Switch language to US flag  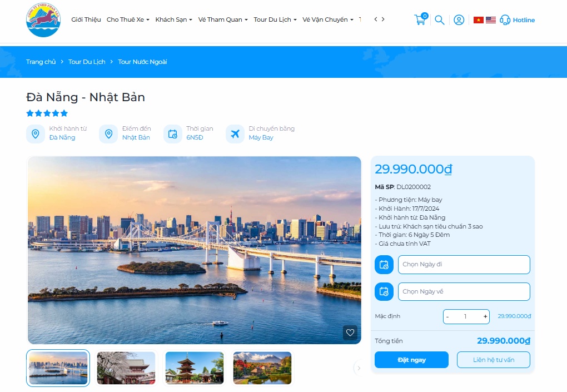tap(490, 19)
